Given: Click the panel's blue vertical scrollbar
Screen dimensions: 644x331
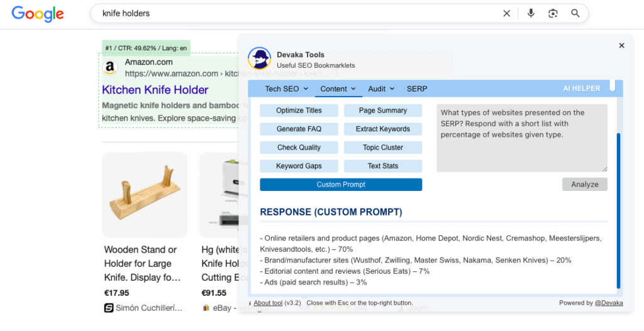Looking at the screenshot, I should (x=618, y=211).
